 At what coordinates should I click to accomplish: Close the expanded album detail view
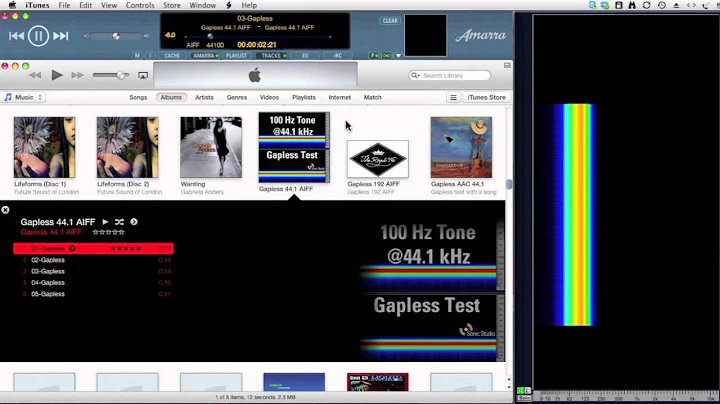5,210
